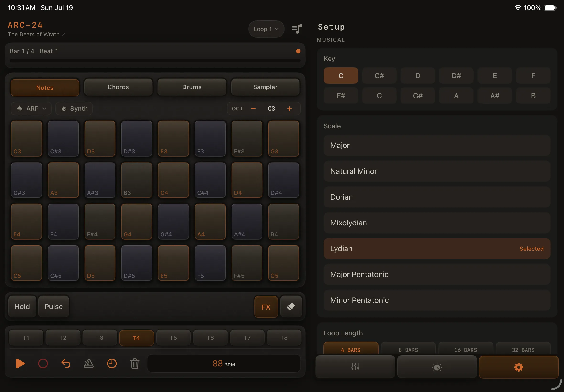Switch to the Drums tab
This screenshot has width=564, height=392.
191,87
